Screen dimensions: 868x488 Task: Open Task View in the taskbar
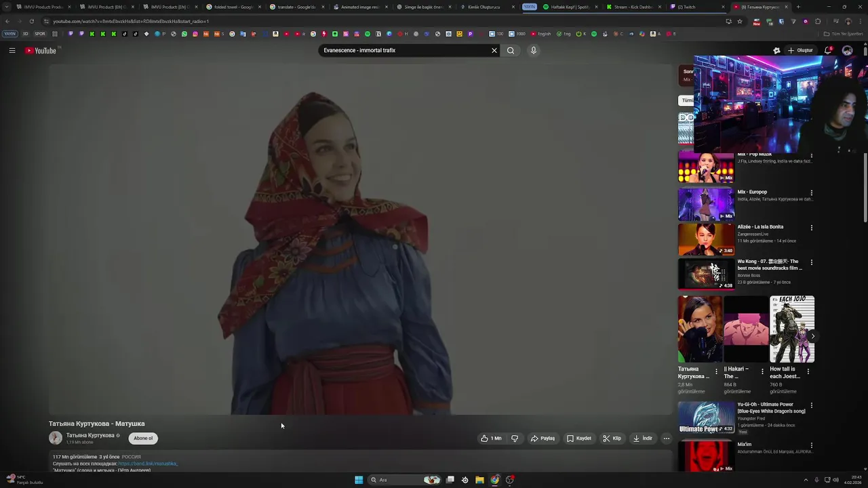pyautogui.click(x=450, y=480)
